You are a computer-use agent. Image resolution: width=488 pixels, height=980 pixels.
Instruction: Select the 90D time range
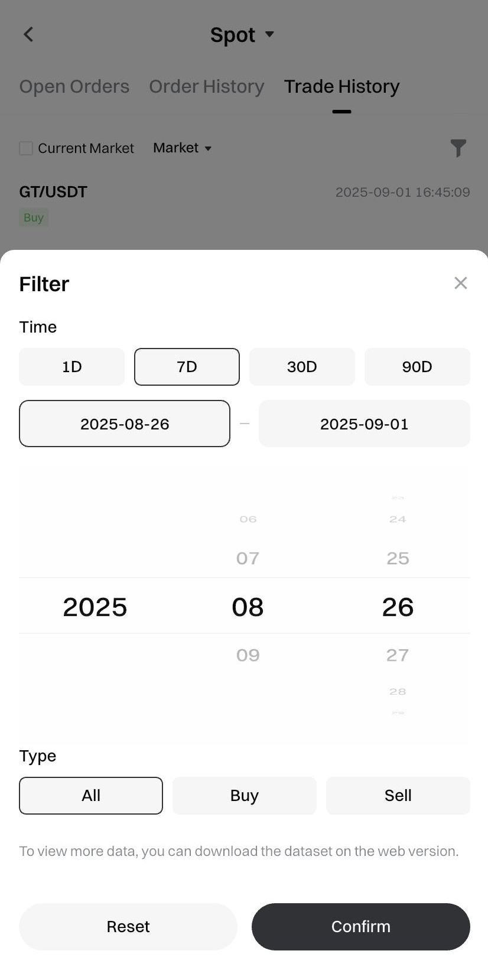417,367
